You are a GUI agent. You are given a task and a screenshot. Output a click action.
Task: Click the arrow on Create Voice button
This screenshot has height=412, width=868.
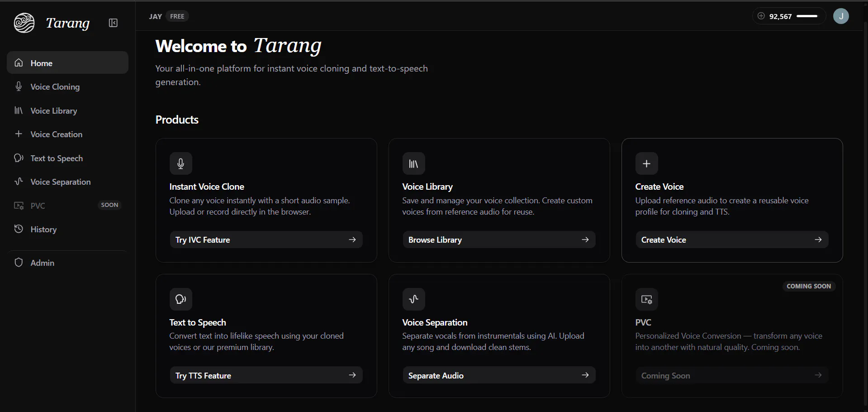click(x=818, y=240)
